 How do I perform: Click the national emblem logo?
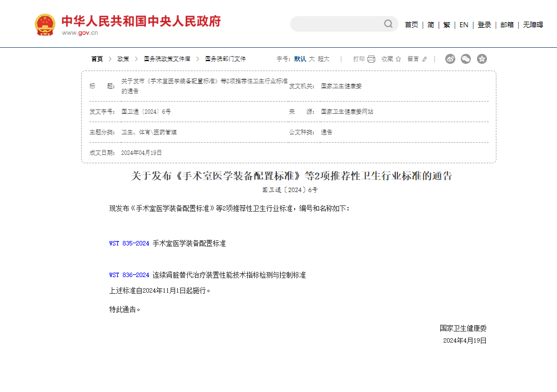[x=44, y=23]
